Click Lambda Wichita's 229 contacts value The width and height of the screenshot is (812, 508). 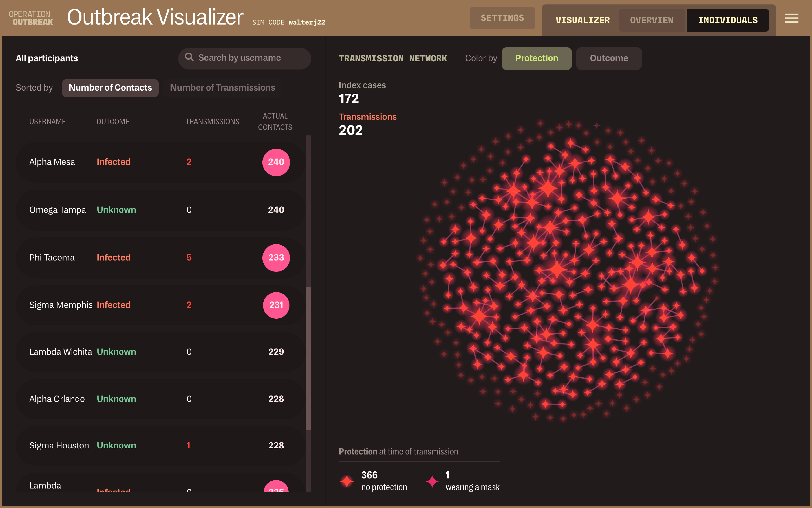click(x=276, y=352)
